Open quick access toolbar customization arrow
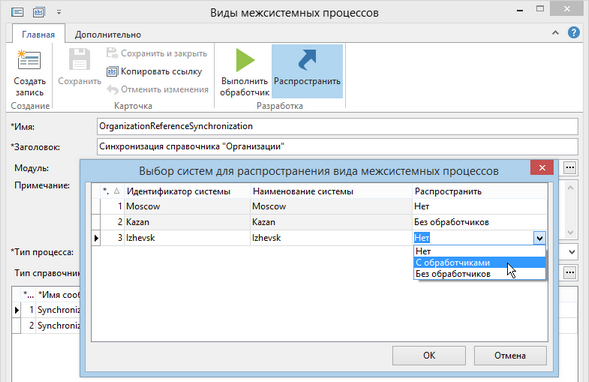 point(59,12)
